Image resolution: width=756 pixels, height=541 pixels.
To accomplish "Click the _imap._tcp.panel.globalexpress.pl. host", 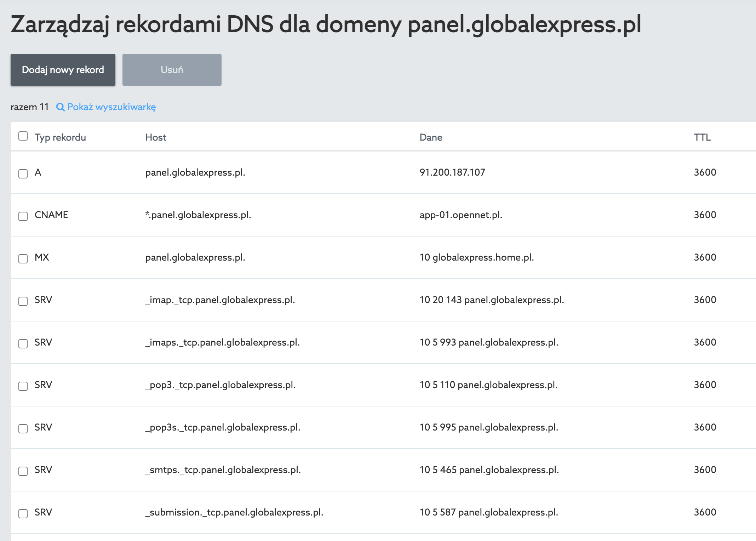I will pyautogui.click(x=220, y=300).
